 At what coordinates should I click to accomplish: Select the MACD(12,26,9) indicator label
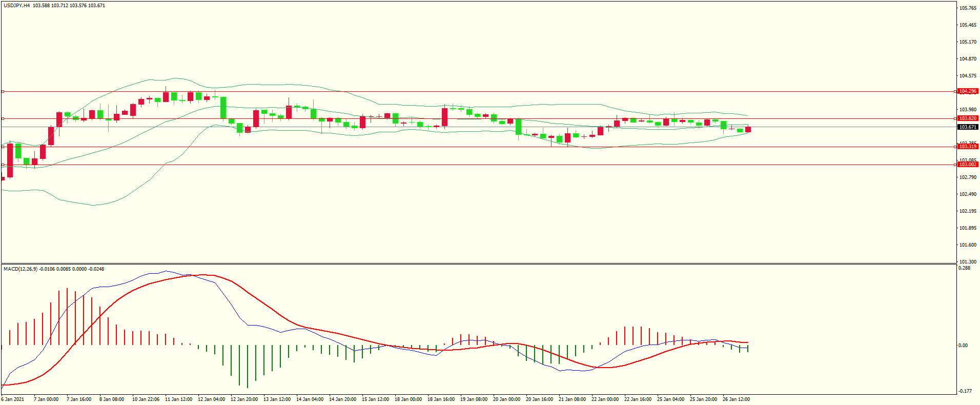(x=21, y=269)
